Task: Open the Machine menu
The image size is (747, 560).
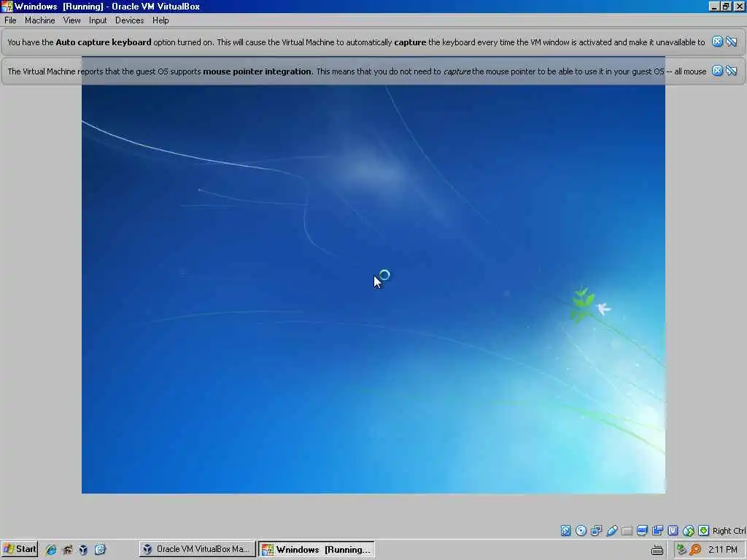Action: [x=39, y=20]
